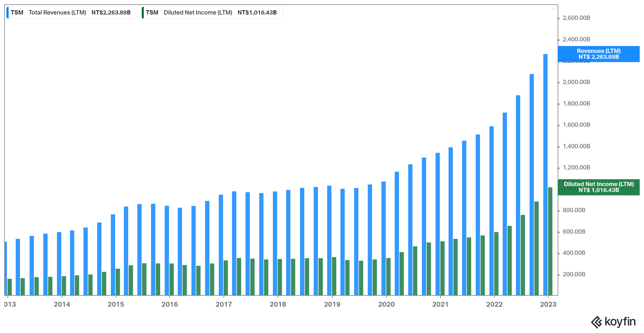Click the blue swatch on Total Revenues legend
Screen dimensions: 644x333
[8, 13]
